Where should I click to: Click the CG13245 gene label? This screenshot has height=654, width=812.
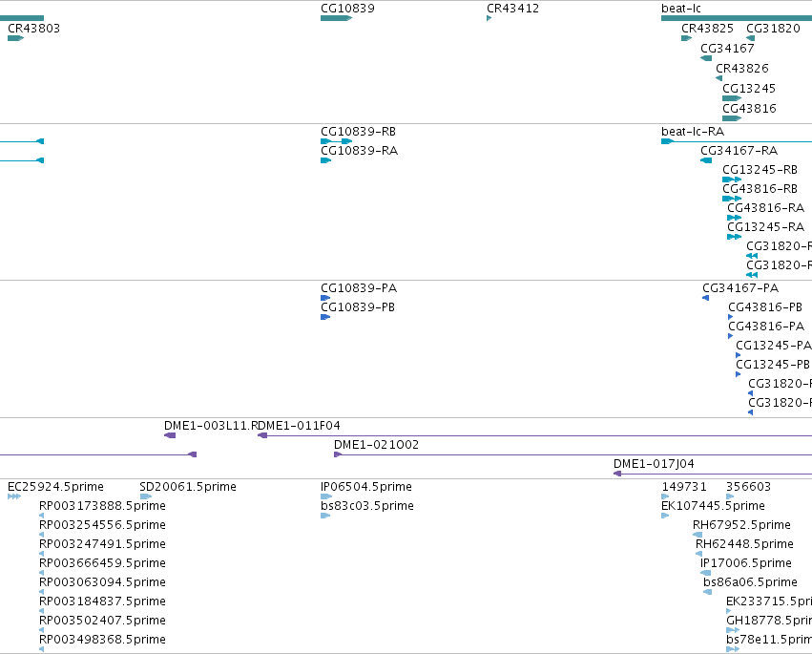click(x=749, y=88)
